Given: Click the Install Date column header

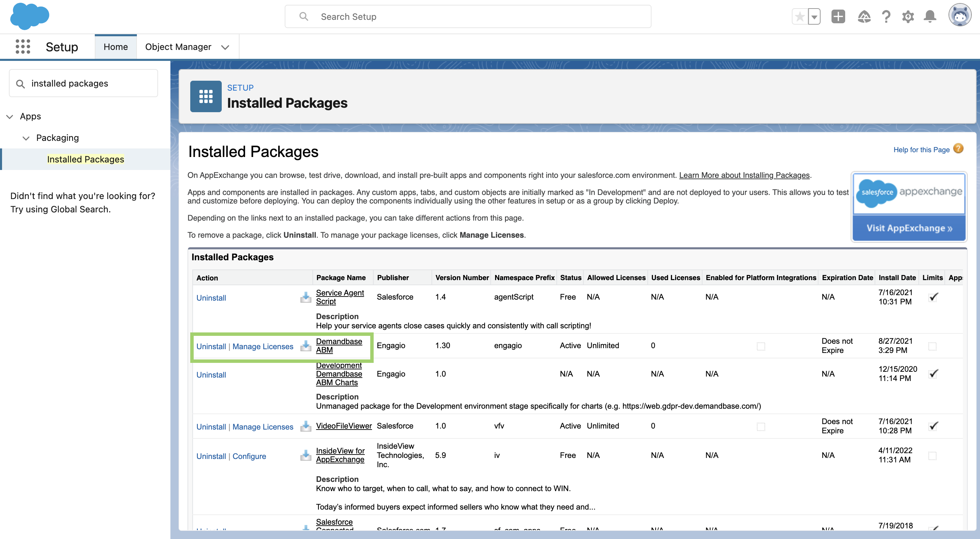Looking at the screenshot, I should (897, 278).
